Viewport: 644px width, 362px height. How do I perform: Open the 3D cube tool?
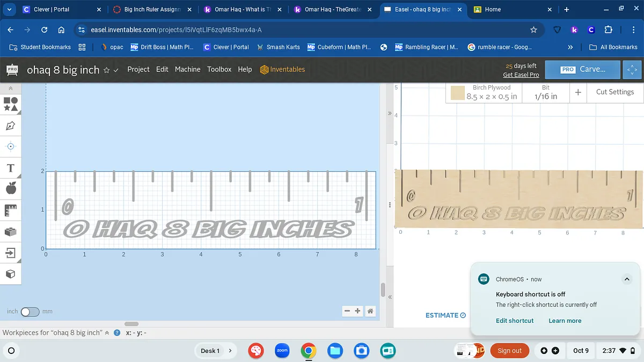(x=11, y=274)
